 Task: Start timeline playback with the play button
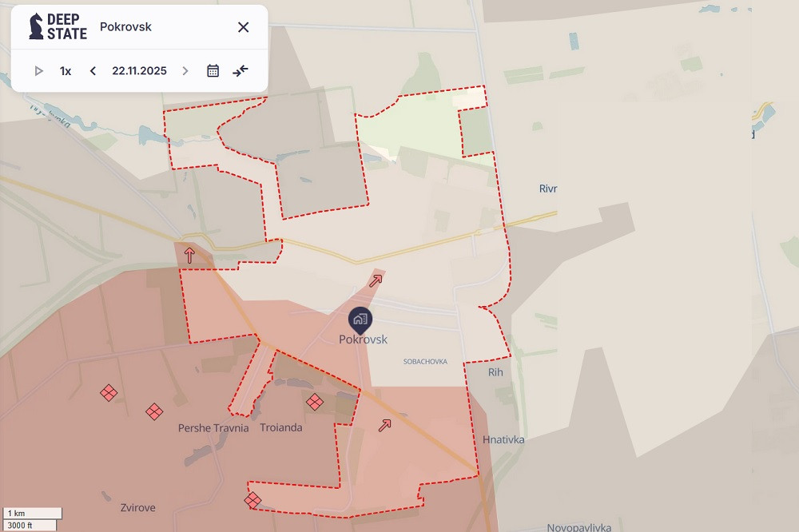[38, 71]
